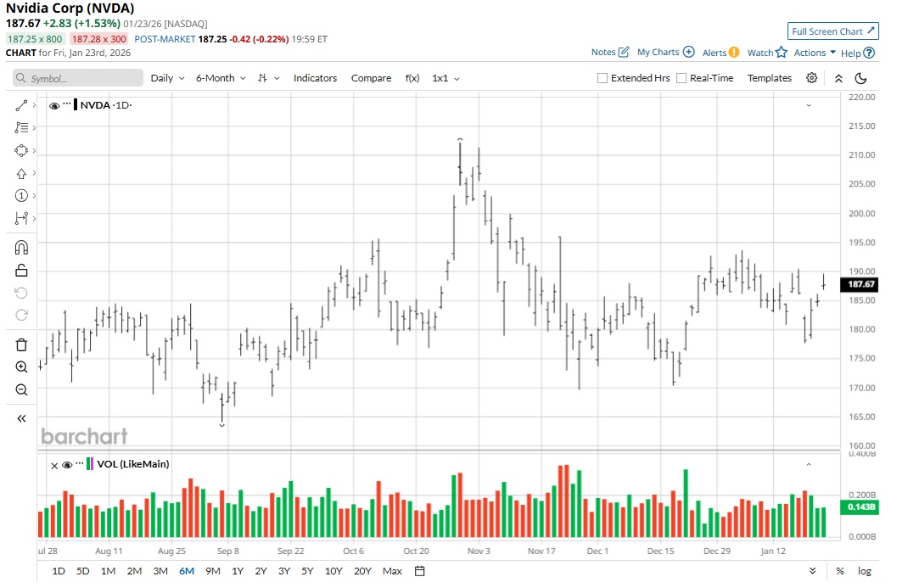The image size is (919, 588).
Task: Choose the arrow marker tool
Action: (21, 174)
